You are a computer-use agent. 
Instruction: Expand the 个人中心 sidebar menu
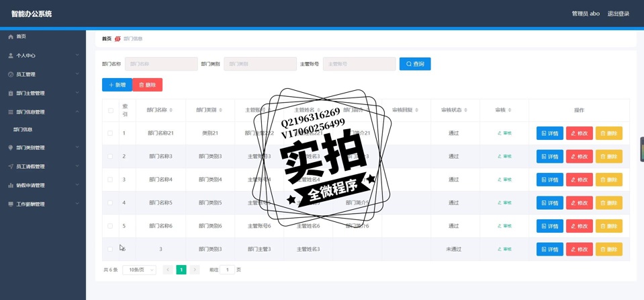point(43,56)
